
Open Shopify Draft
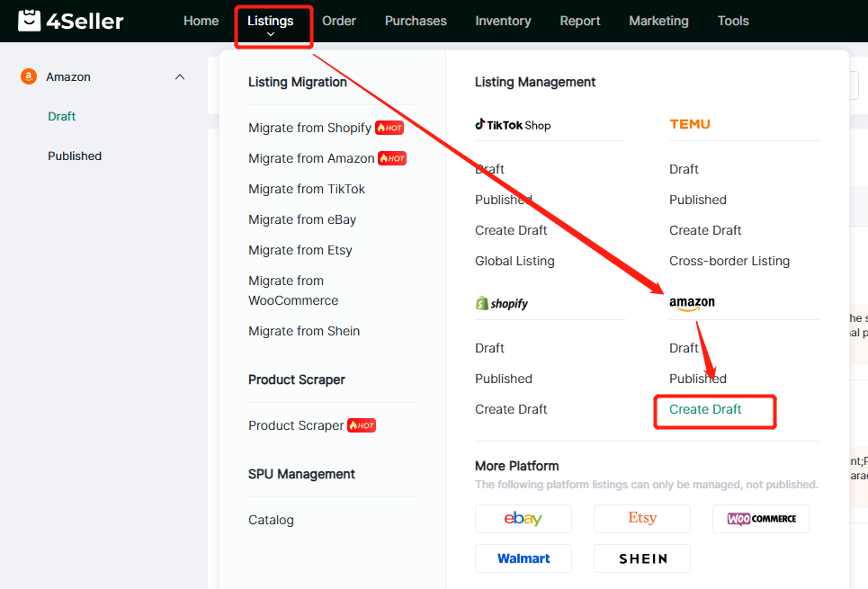click(x=489, y=348)
